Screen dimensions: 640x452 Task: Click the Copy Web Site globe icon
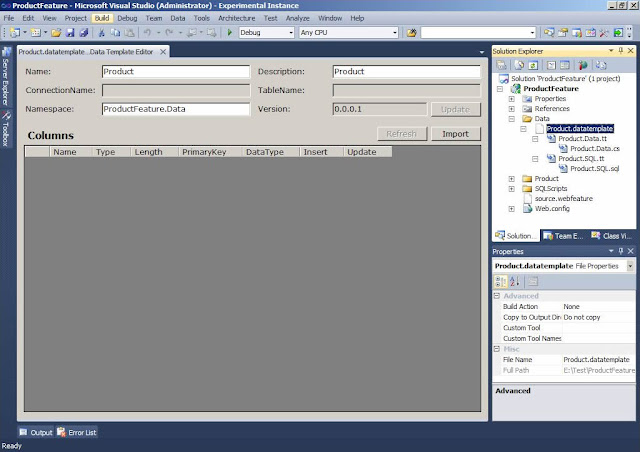pyautogui.click(x=583, y=65)
